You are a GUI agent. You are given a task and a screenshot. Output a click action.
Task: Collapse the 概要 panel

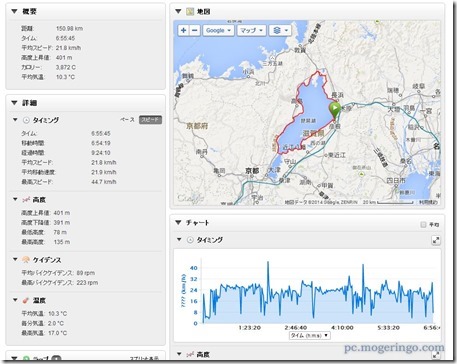click(14, 12)
